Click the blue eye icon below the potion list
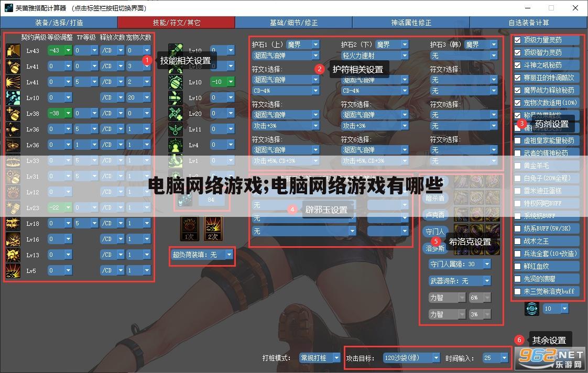 [532, 309]
